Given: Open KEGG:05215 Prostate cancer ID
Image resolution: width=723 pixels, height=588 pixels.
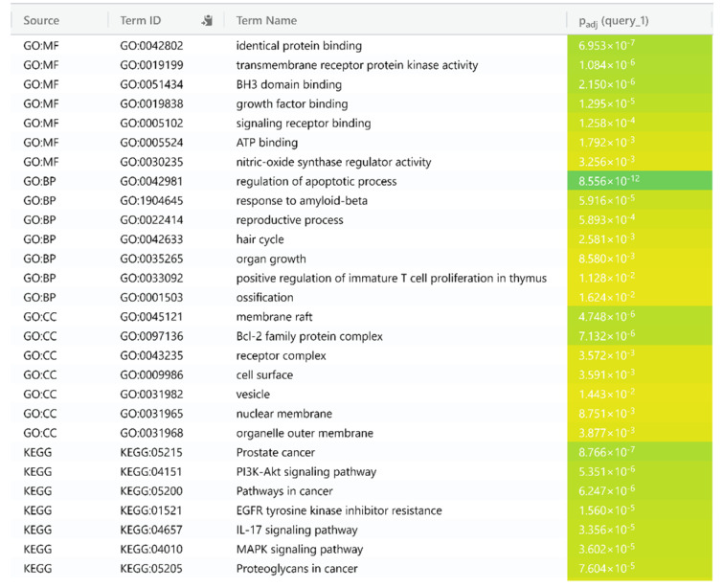Looking at the screenshot, I should coord(150,452).
